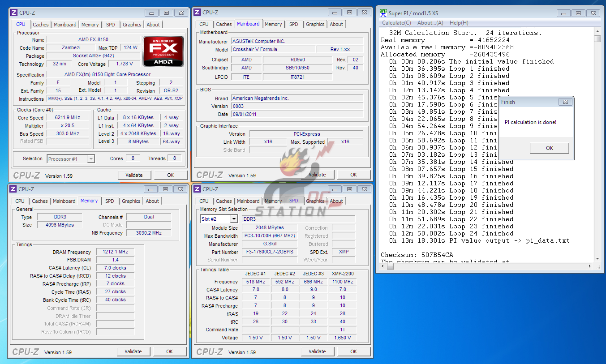Click part number F3-17600CL7-2GBPIS
The height and width of the screenshot is (364, 606).
270,252
